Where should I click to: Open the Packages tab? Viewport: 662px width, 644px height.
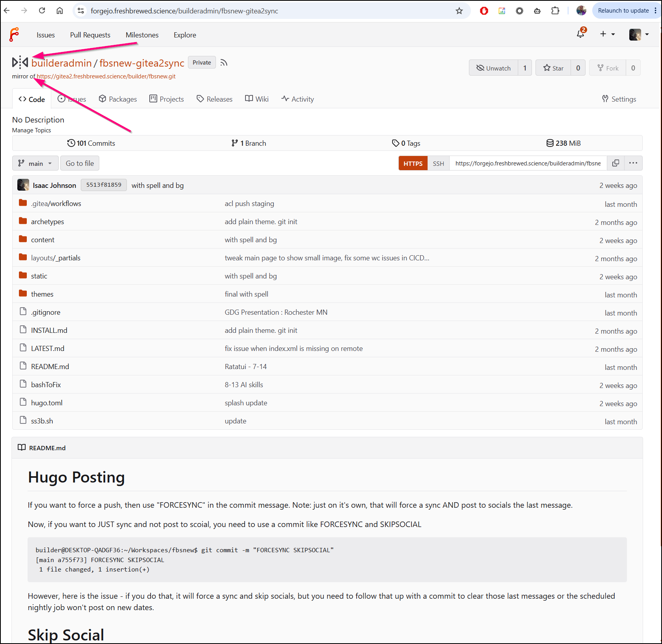(118, 99)
